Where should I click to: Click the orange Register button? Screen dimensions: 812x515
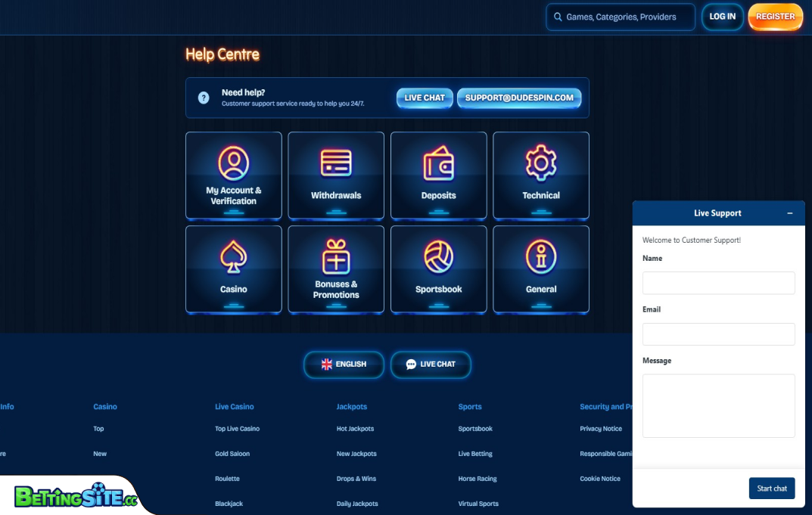(775, 17)
